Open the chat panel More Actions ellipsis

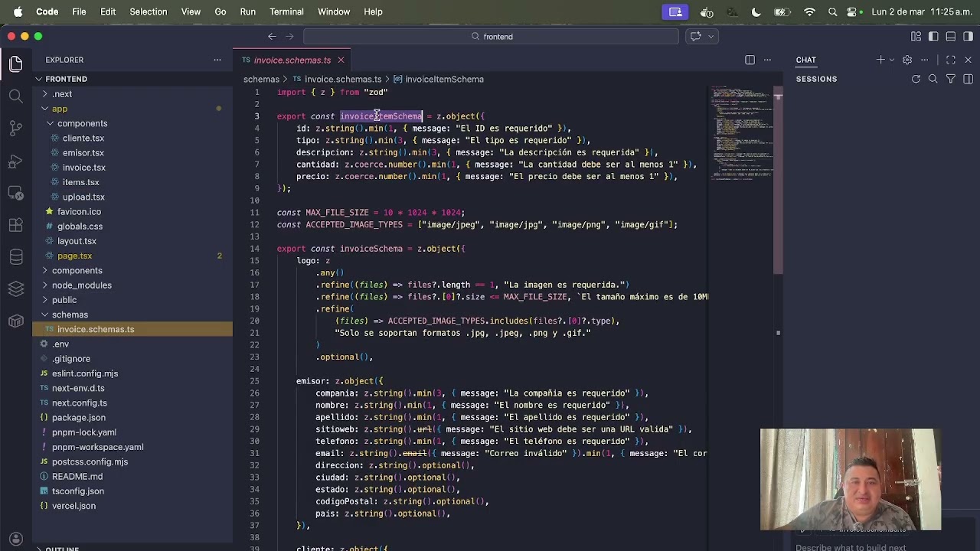pos(924,60)
